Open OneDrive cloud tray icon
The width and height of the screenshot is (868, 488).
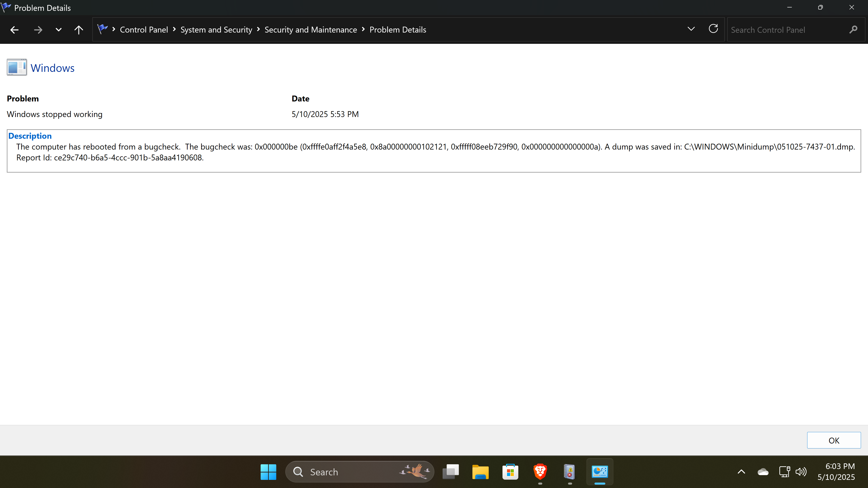pos(763,472)
